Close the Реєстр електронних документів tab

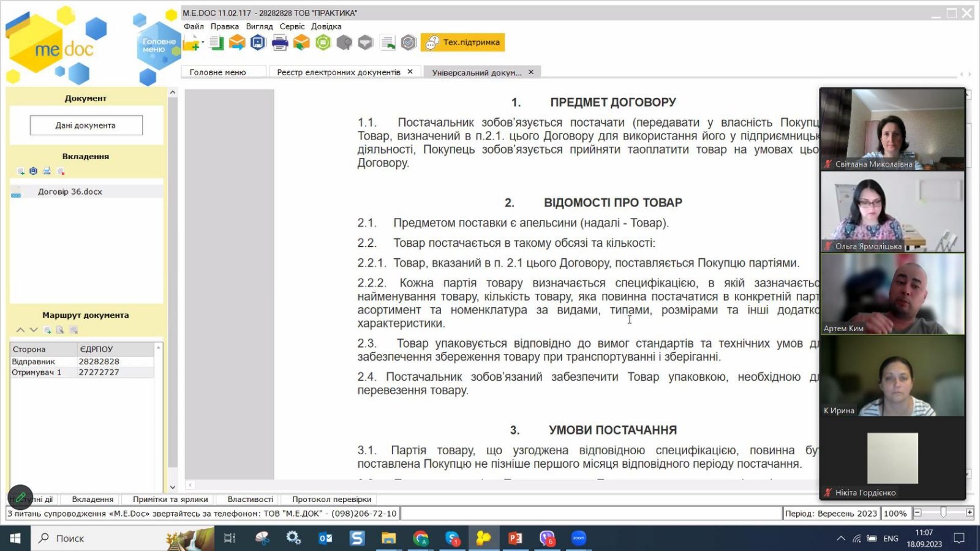410,72
